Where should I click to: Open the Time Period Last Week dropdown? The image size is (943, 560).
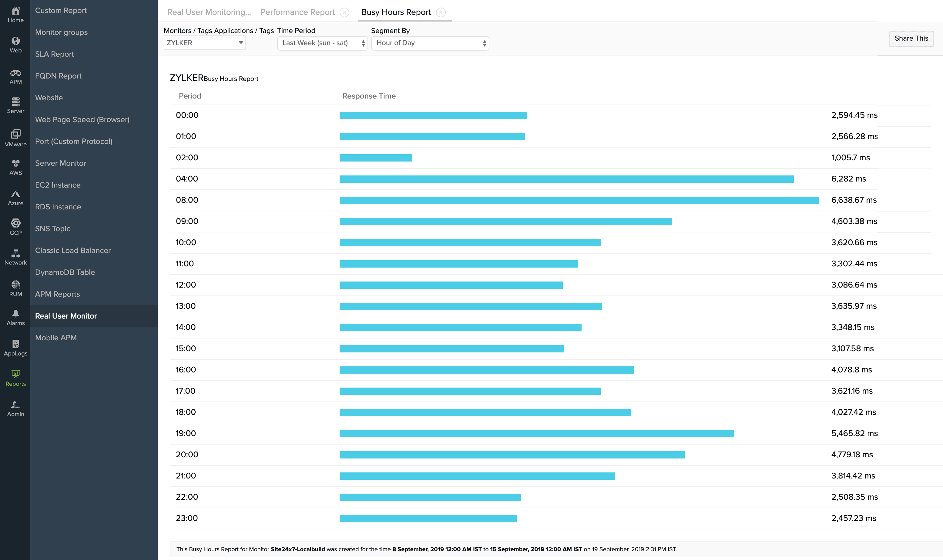pos(322,43)
